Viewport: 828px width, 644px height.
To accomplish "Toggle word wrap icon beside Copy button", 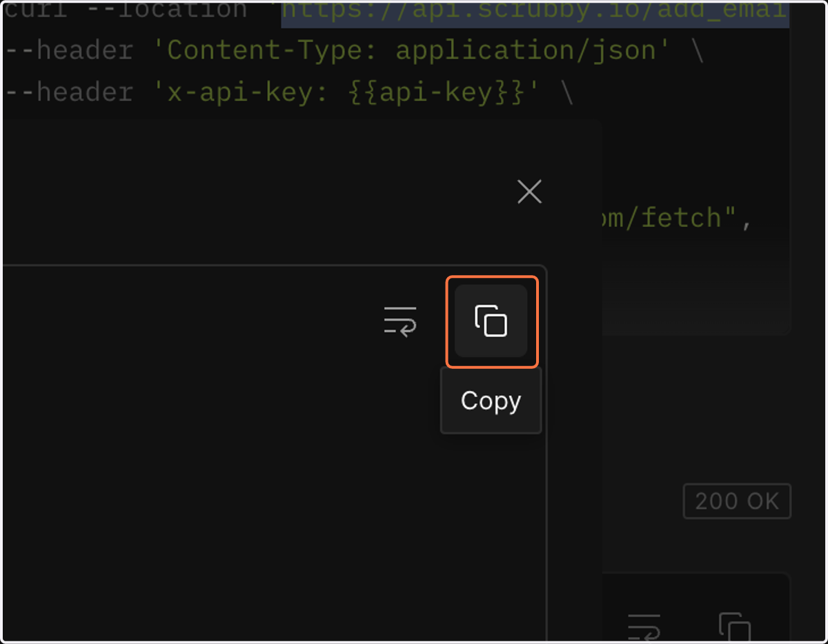I will coord(400,321).
